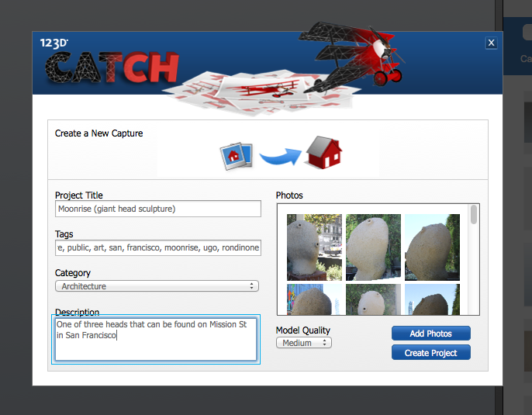
Task: Click the red biplane header graphic
Action: coord(353,57)
